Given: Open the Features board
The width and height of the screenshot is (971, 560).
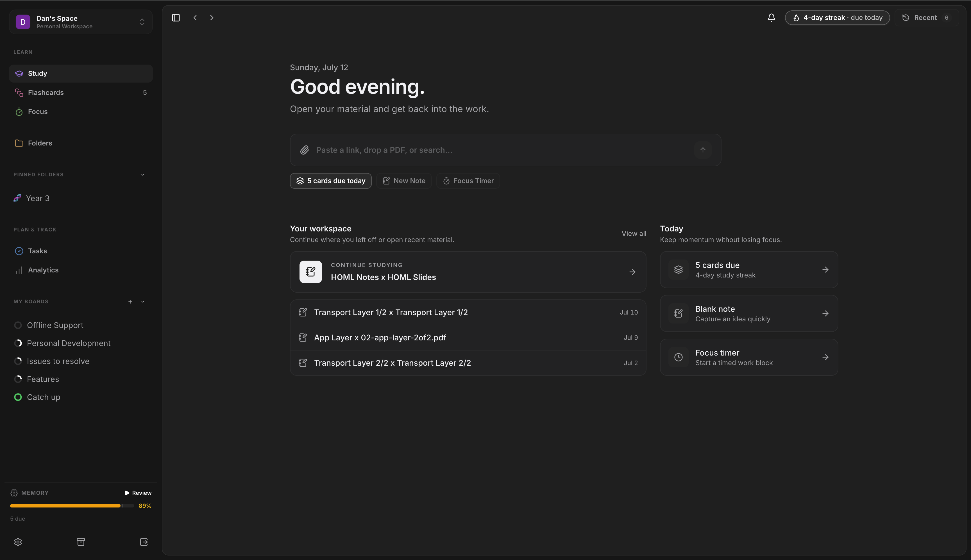Looking at the screenshot, I should [x=81, y=379].
